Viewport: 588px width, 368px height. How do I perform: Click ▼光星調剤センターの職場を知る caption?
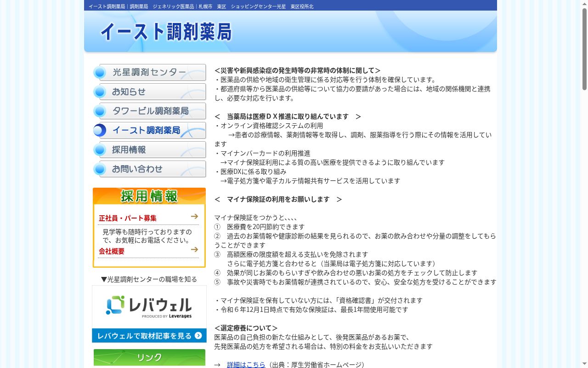coord(149,279)
